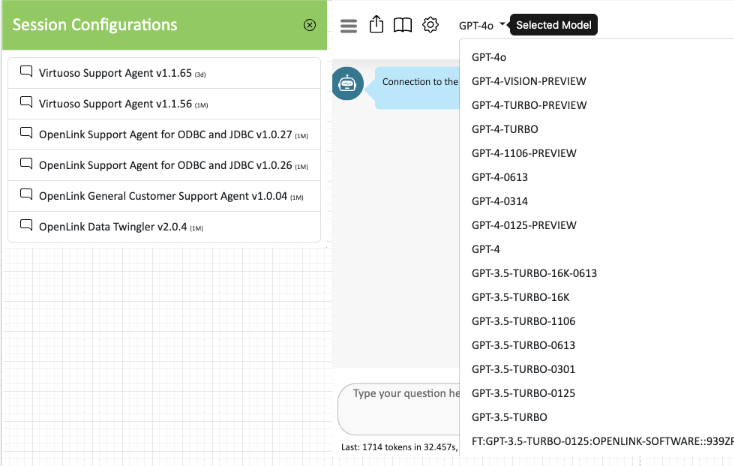Viewport: 734px width, 466px height.
Task: Open OpenLink Support Agent ODBC JDBC v1.0.27
Action: coord(164,135)
